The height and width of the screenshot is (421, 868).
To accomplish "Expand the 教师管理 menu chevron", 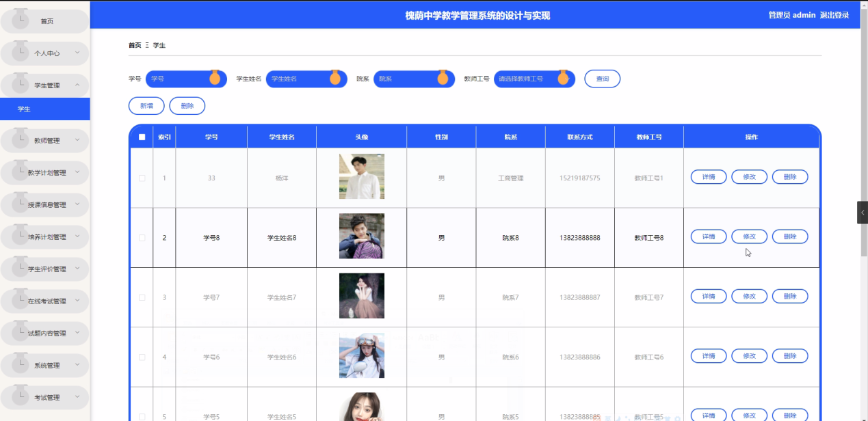I will (77, 140).
